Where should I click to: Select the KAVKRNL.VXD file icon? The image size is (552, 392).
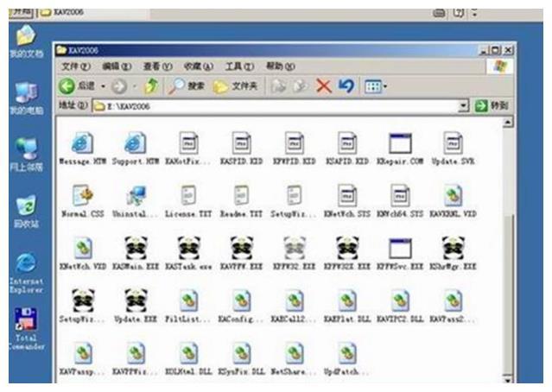[x=453, y=195]
